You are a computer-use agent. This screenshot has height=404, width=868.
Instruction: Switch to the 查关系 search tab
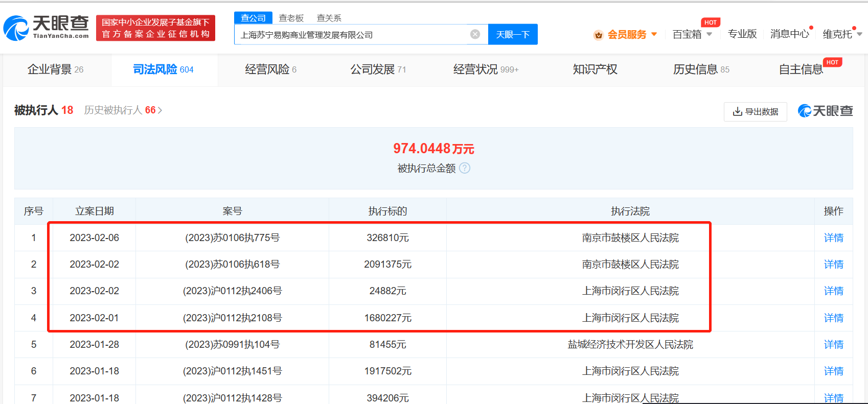329,18
